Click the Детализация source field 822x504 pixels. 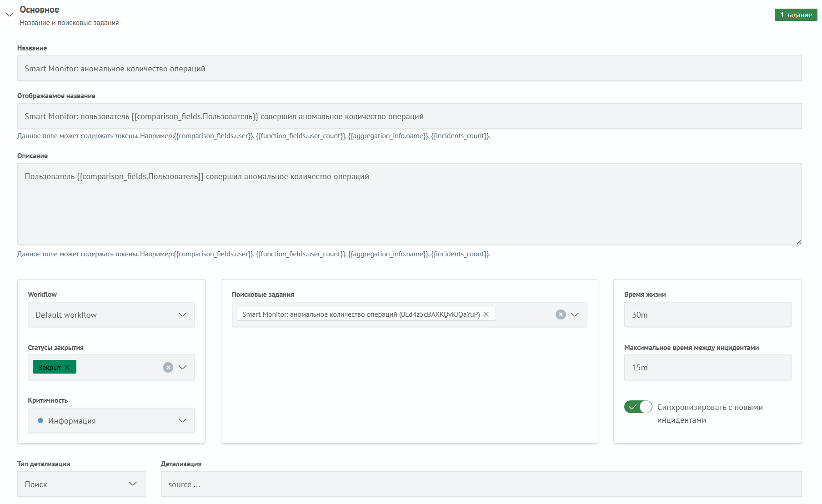click(x=481, y=484)
